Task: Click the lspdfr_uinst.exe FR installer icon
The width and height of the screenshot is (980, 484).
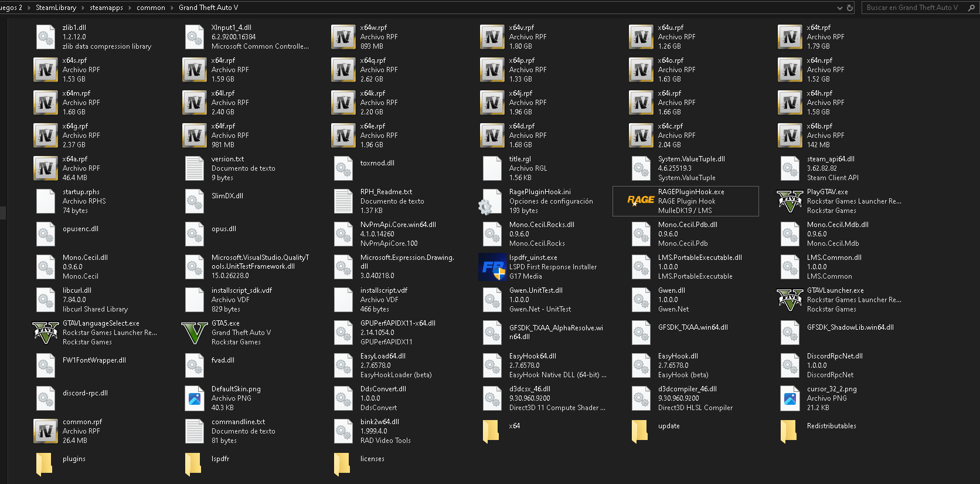Action: point(492,267)
